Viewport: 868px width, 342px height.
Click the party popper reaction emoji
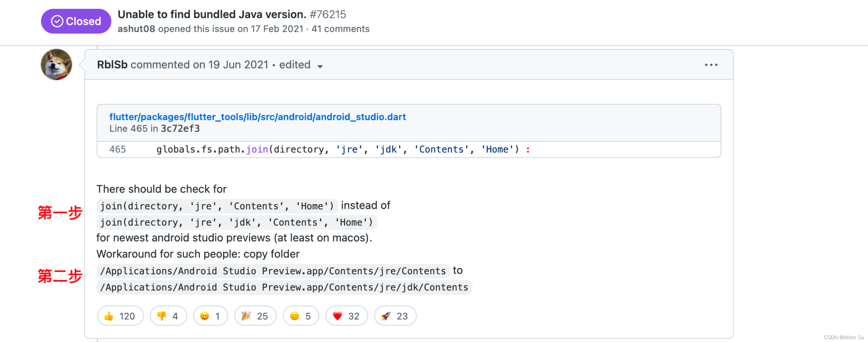click(248, 316)
